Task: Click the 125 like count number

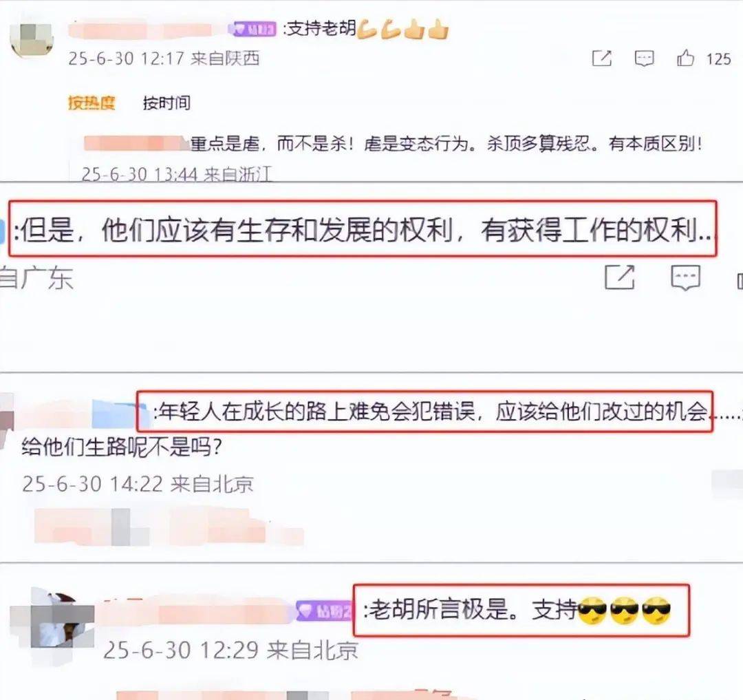Action: (x=719, y=59)
